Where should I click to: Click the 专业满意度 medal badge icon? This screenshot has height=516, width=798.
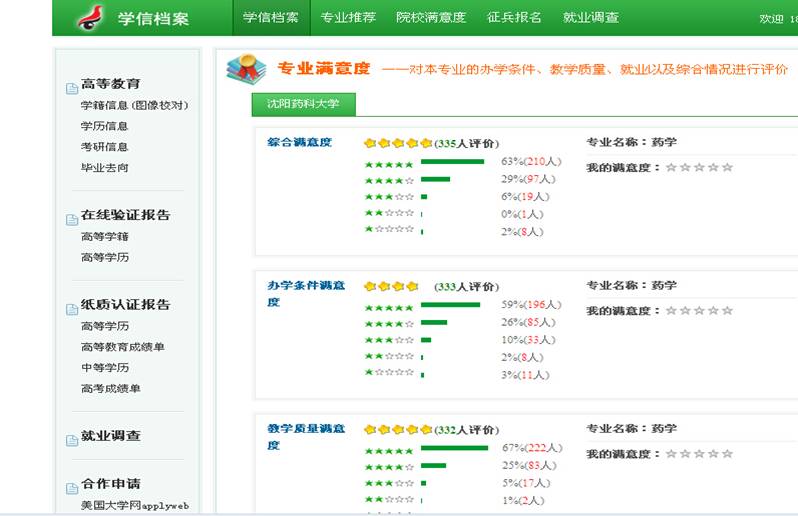246,69
